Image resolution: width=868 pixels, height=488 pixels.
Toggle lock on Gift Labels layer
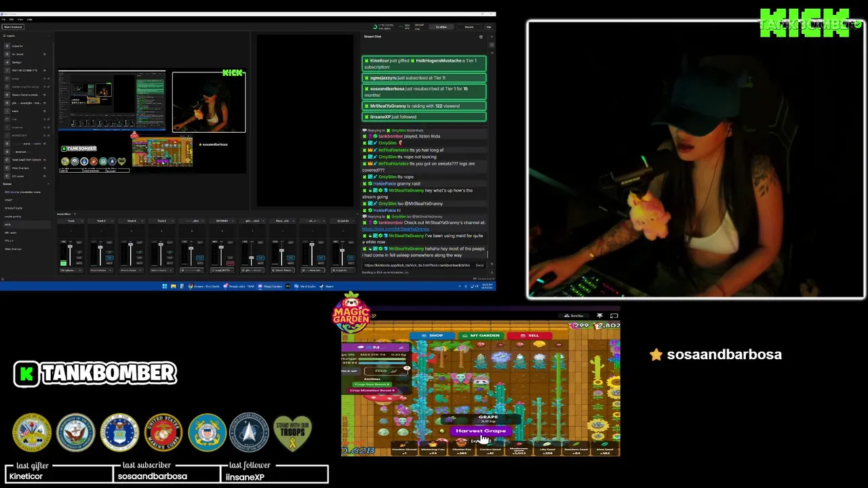[45, 176]
